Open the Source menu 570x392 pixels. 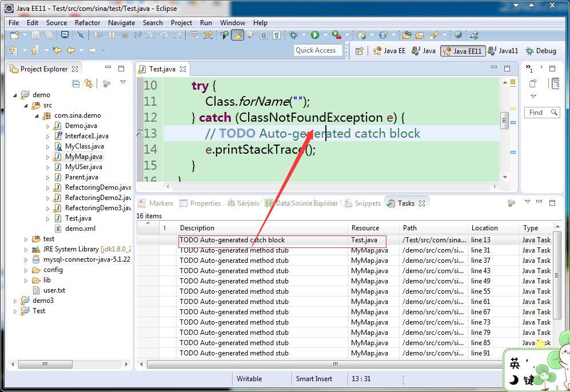click(x=57, y=22)
